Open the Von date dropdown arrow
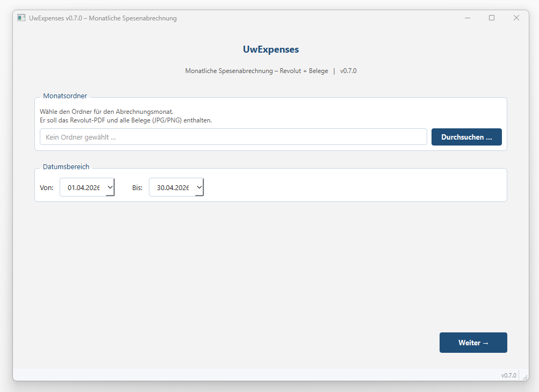The image size is (539, 392). [x=110, y=187]
